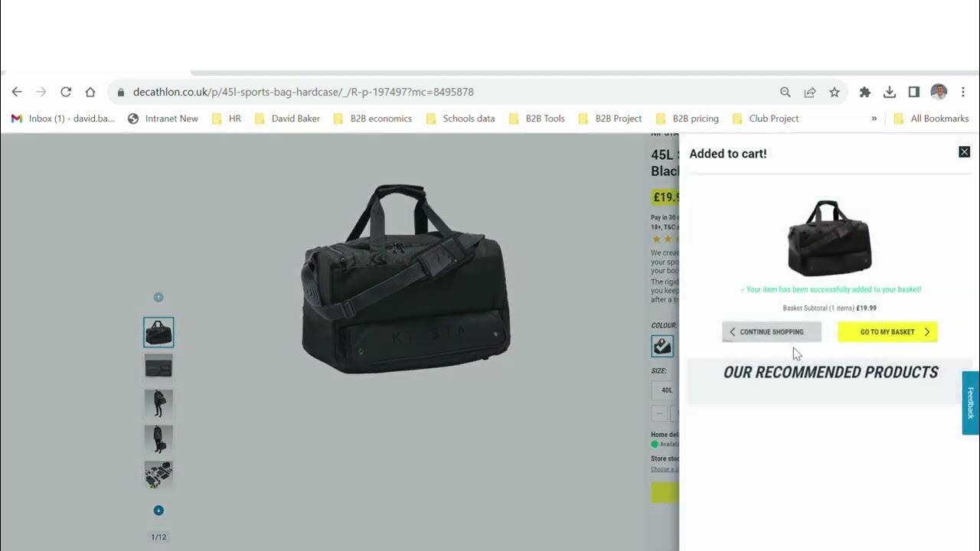The width and height of the screenshot is (980, 551).
Task: Click the padlock site info icon
Action: click(120, 92)
